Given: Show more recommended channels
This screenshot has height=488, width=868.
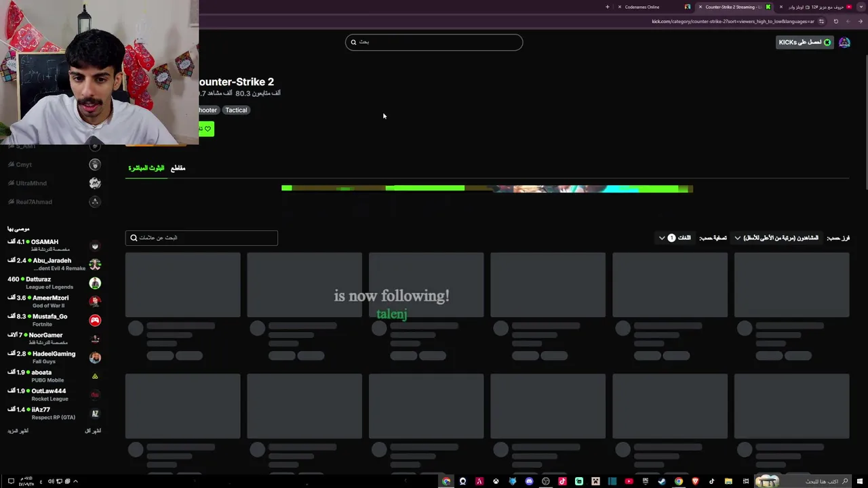Looking at the screenshot, I should (18, 431).
